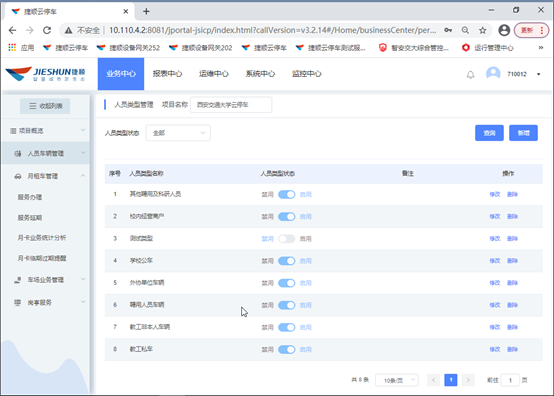Image resolution: width=554 pixels, height=396 pixels.
Task: Click the 项目名称 input field
Action: 231,105
